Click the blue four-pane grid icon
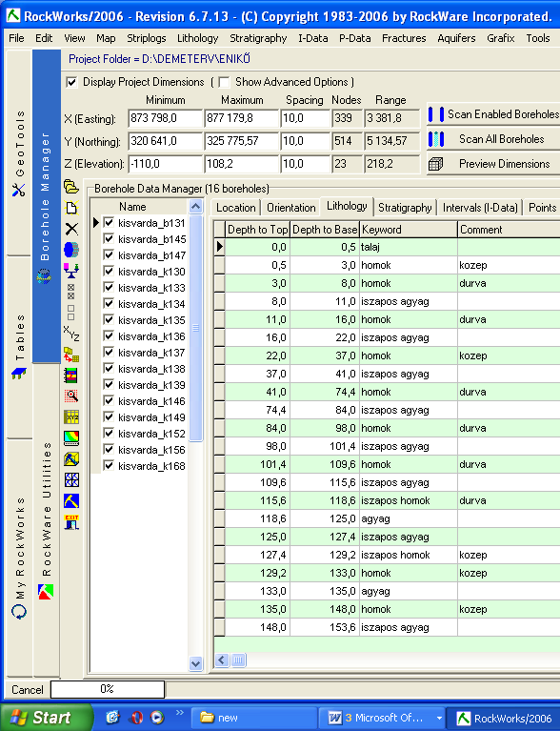The height and width of the screenshot is (731, 560). pyautogui.click(x=71, y=479)
